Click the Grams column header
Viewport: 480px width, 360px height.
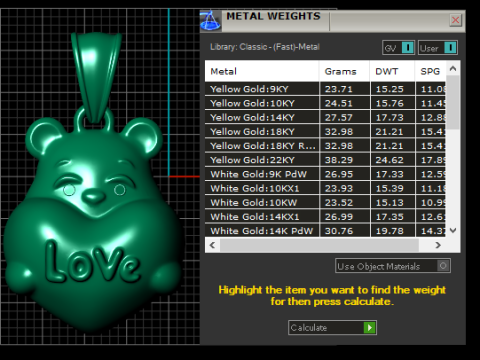coord(344,71)
